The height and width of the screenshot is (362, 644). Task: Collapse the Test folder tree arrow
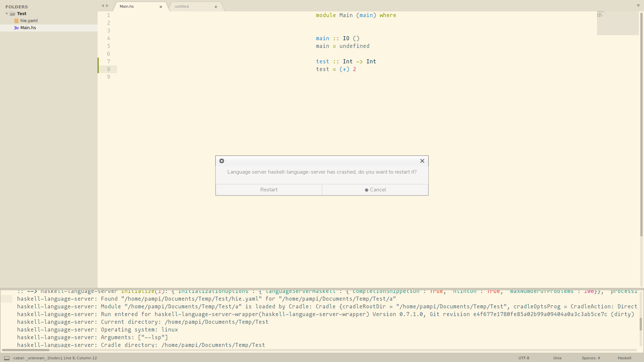click(x=7, y=14)
